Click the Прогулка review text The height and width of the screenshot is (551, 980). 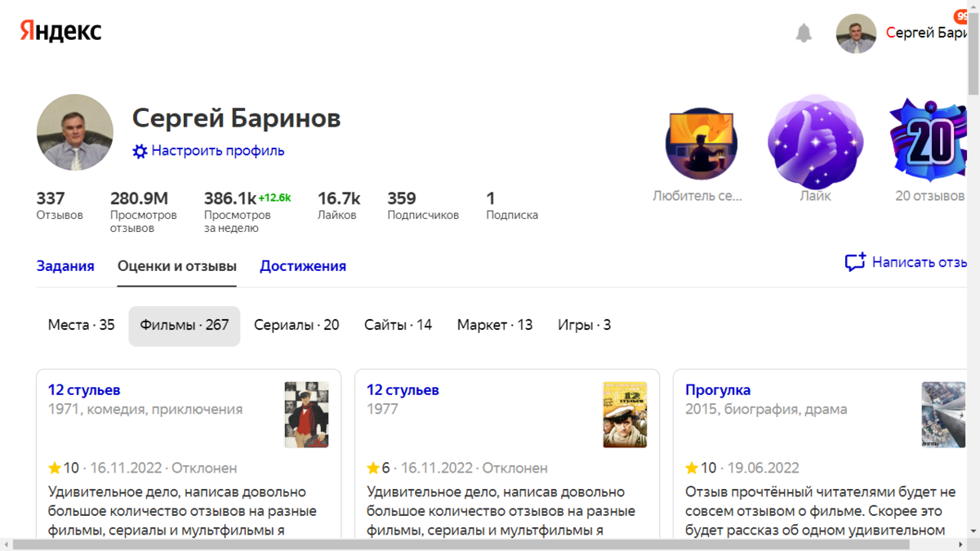820,511
